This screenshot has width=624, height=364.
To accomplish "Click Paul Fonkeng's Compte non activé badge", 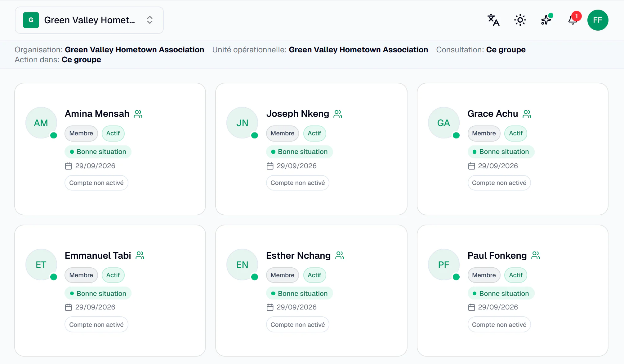I will (499, 325).
